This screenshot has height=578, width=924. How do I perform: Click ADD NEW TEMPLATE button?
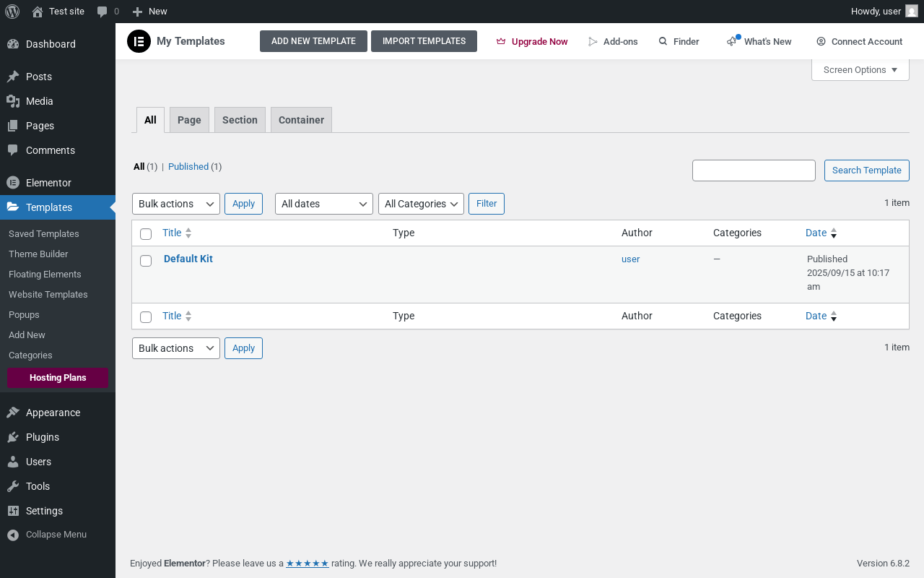313,41
